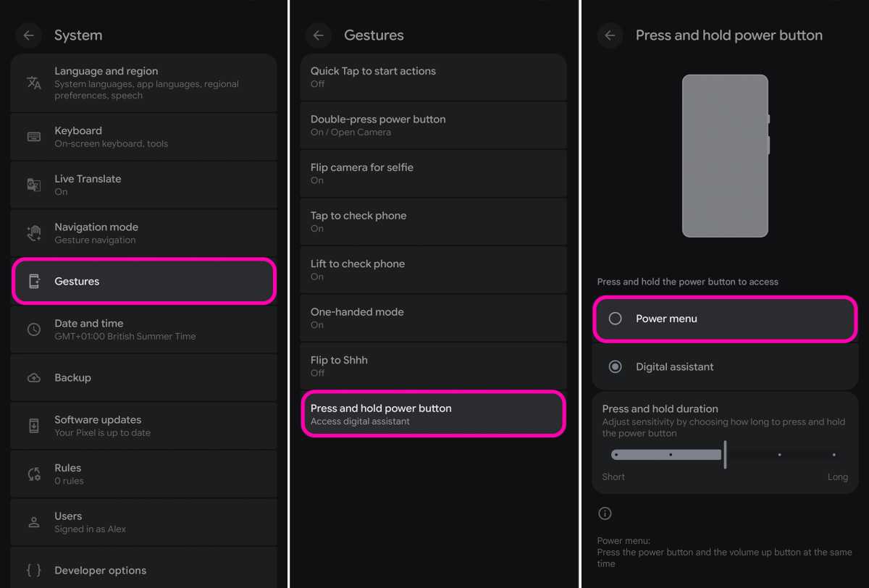
Task: Go back from the System screen
Action: (28, 35)
